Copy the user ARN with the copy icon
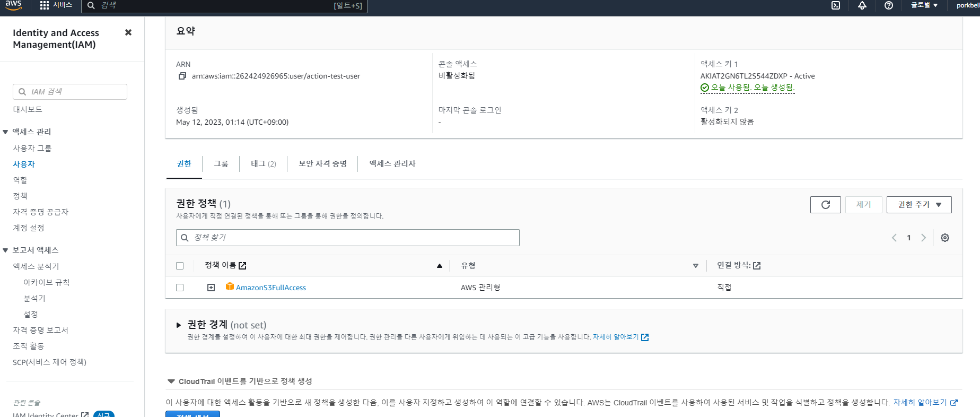The height and width of the screenshot is (417, 980). 182,76
